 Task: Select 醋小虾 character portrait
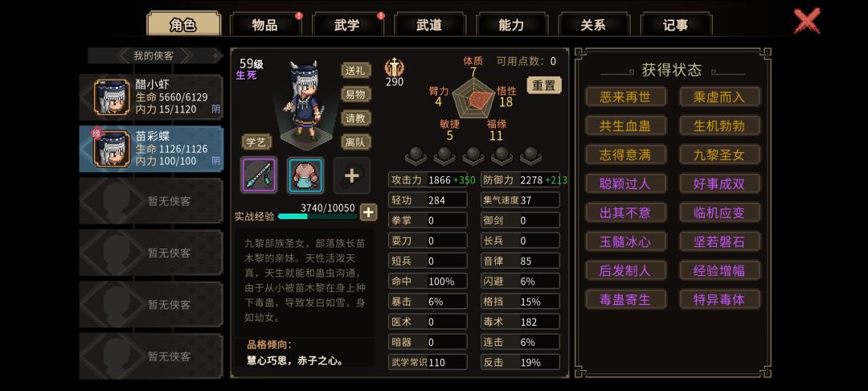112,97
